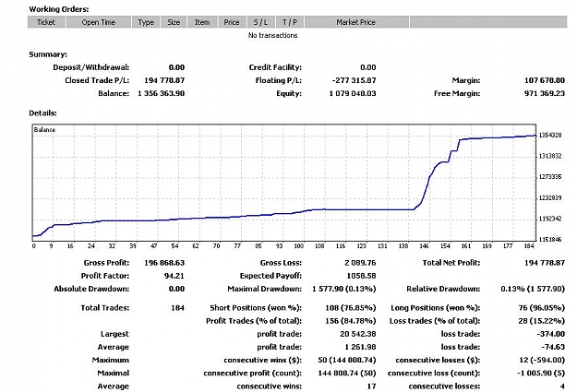Select Margin value 107 678.80
Screen dimensions: 577x392
pos(545,80)
